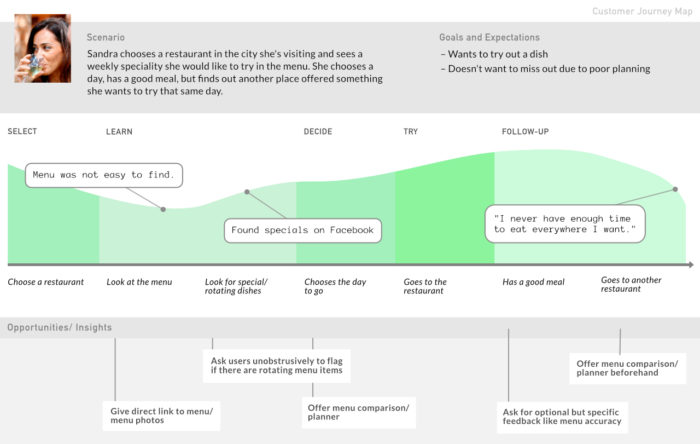Select the 'Choose a restaurant' step label
700x444 pixels.
(46, 282)
